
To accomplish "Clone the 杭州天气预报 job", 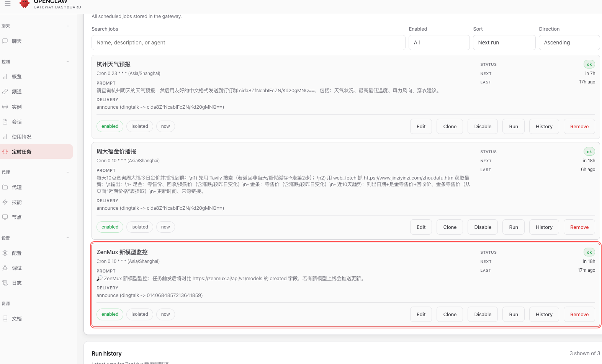I will tap(450, 126).
